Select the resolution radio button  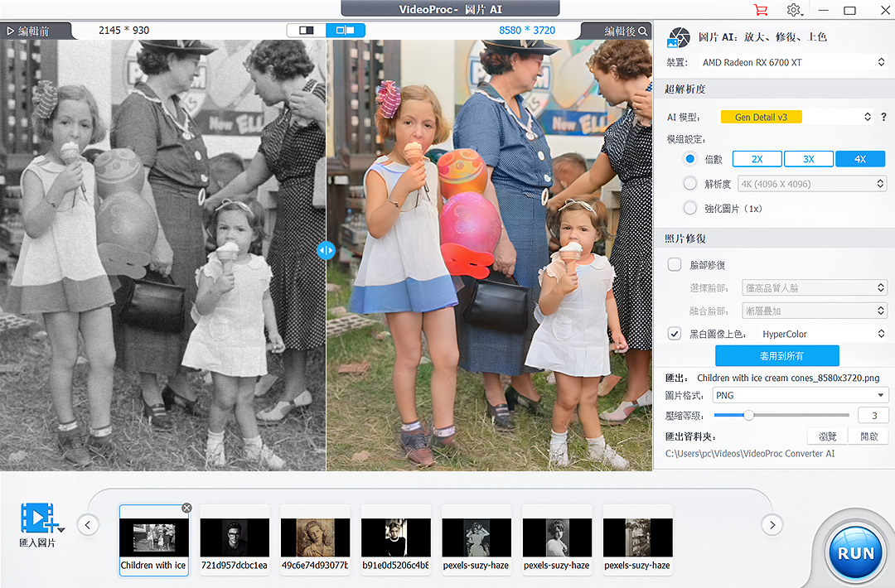689,184
